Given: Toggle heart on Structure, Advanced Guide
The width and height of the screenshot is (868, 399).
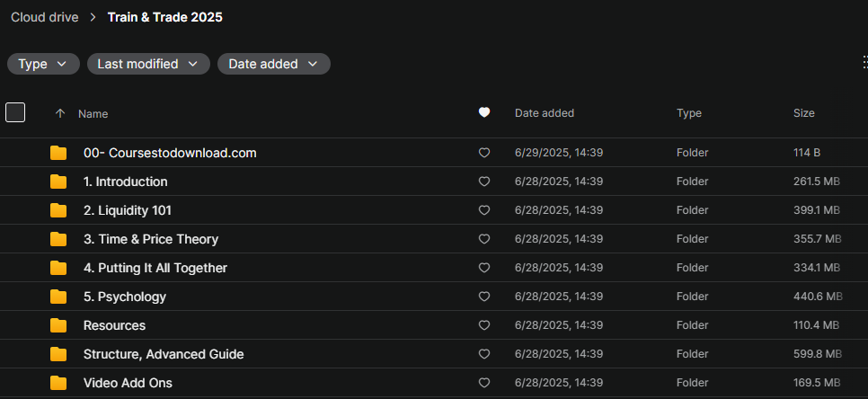Looking at the screenshot, I should [484, 354].
